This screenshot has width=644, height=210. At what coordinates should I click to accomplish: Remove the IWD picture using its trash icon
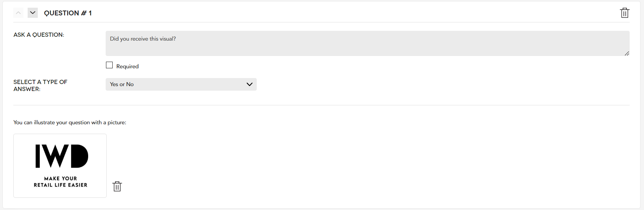pyautogui.click(x=117, y=186)
